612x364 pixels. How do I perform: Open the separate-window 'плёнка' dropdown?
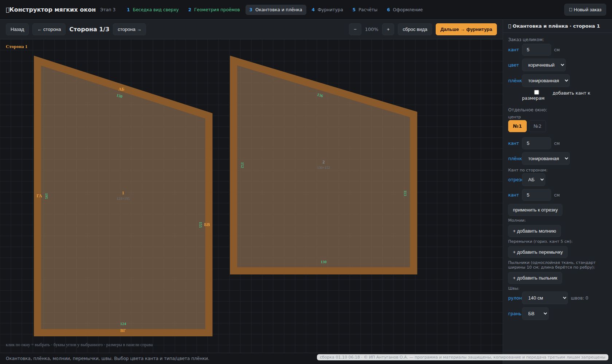tap(546, 159)
